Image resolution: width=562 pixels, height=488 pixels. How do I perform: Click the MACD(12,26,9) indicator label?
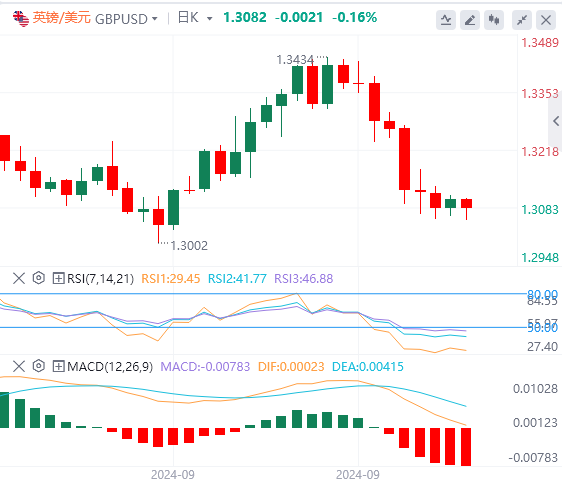click(110, 367)
